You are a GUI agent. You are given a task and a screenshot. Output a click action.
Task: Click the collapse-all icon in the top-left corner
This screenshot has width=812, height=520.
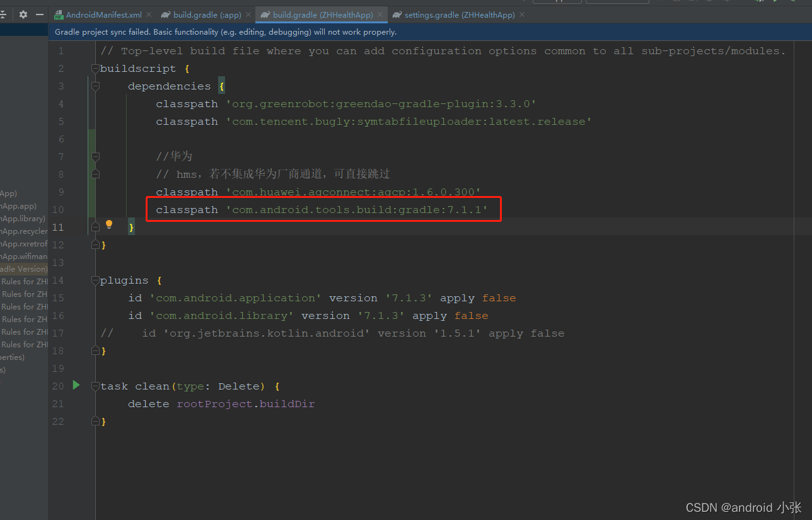[4, 14]
